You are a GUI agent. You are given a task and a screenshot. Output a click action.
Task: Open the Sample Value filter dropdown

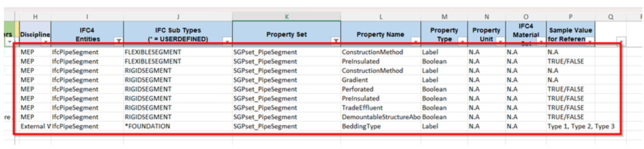click(590, 41)
